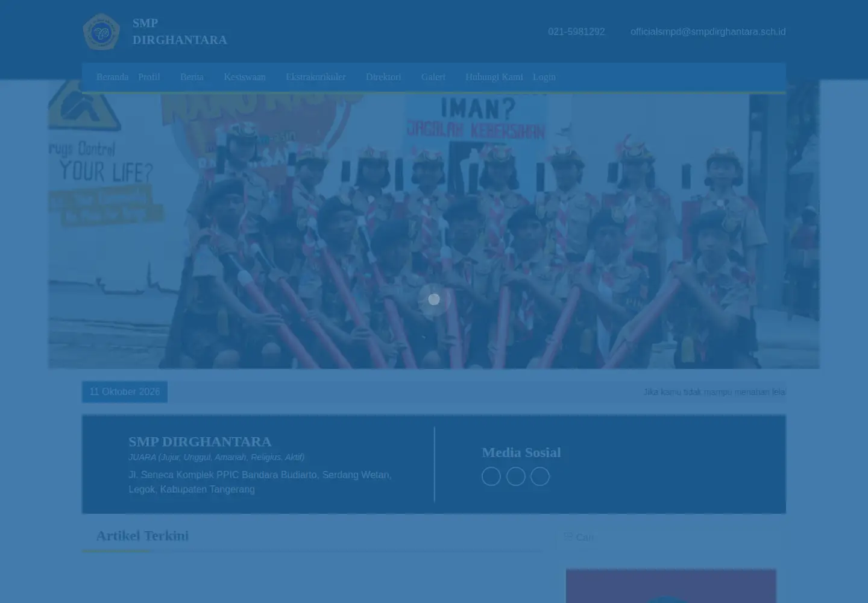Click the search icon beside Cari
This screenshot has height=603, width=868.
(568, 536)
